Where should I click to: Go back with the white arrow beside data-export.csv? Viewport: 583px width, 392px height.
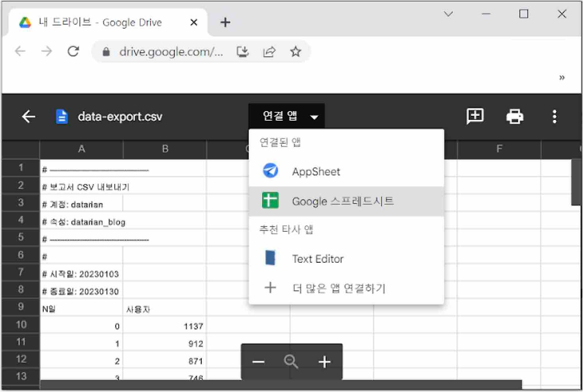[x=29, y=117]
